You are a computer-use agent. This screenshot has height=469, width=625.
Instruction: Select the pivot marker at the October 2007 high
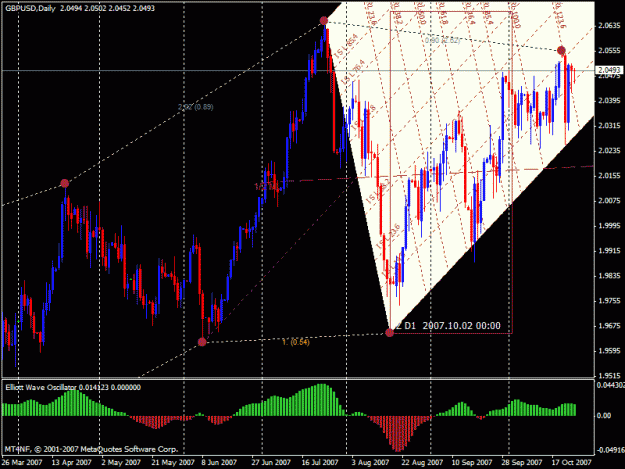(561, 51)
